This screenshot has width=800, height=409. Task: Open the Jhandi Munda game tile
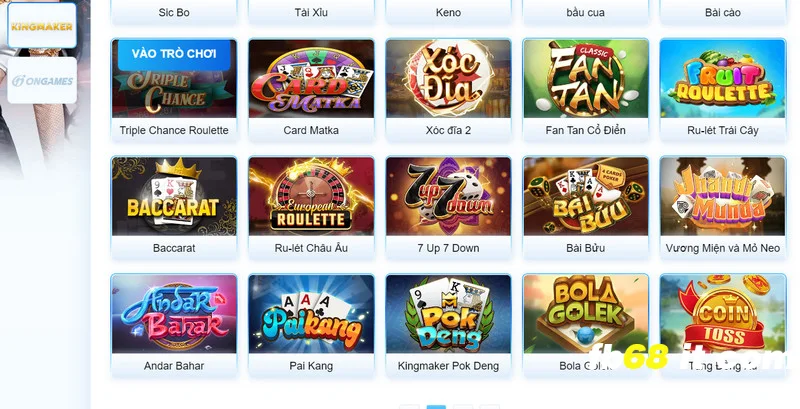(723, 196)
